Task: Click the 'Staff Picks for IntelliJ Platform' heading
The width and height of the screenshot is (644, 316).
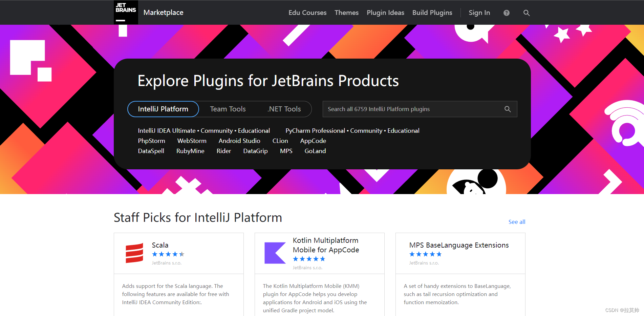Action: pyautogui.click(x=198, y=217)
